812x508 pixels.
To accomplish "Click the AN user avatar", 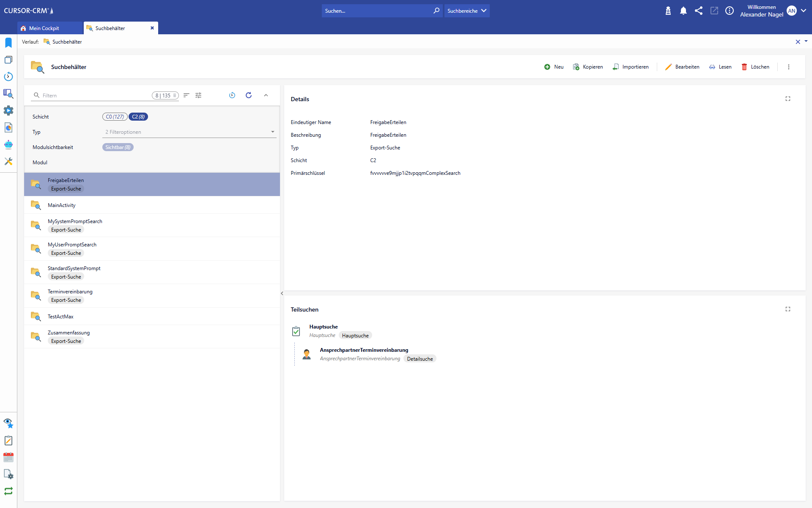I will pyautogui.click(x=792, y=11).
